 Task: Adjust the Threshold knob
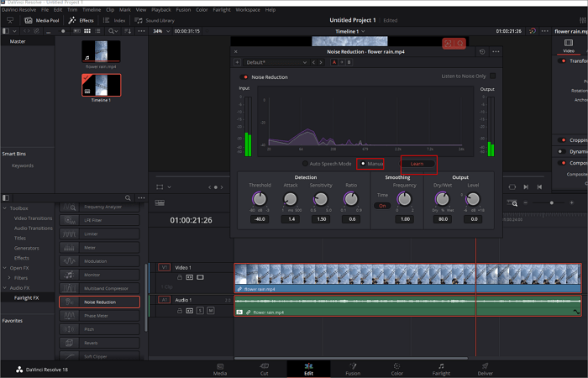260,199
